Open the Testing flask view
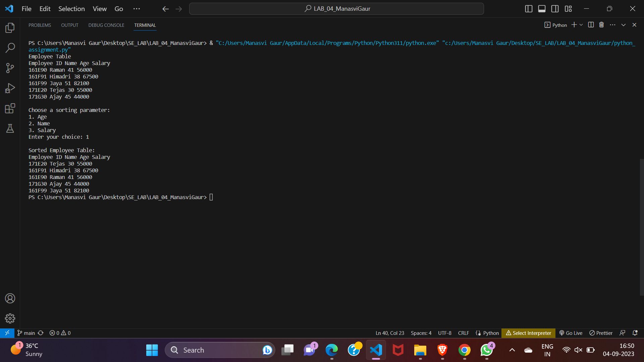Viewport: 644px width, 362px height. (10, 128)
